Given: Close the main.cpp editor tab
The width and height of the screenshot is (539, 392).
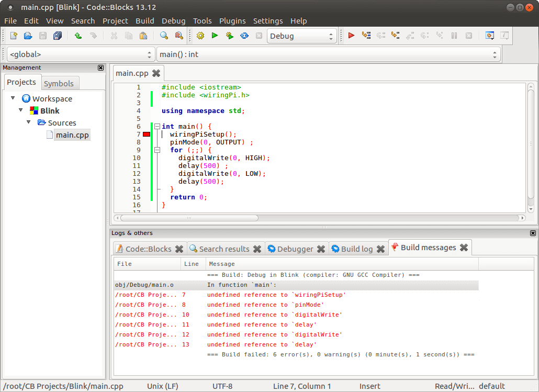Looking at the screenshot, I should (x=156, y=73).
